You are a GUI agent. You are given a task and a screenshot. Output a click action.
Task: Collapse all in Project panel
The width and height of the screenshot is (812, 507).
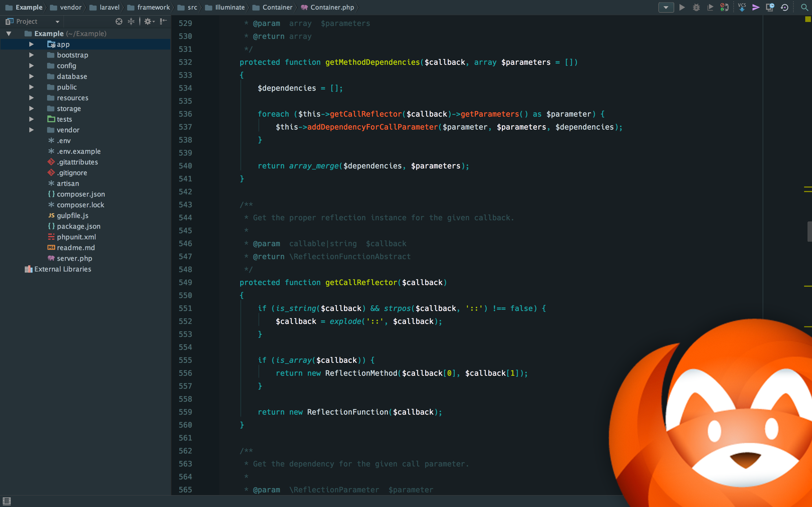(131, 21)
